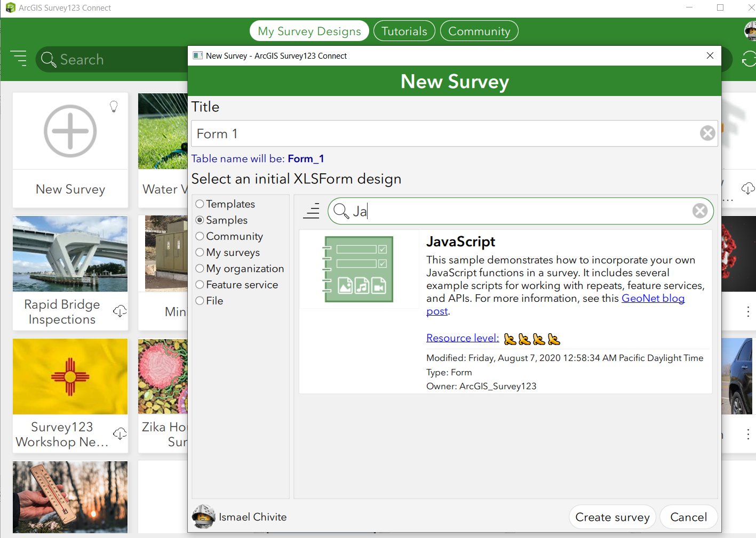This screenshot has height=538, width=756.
Task: Click the Create survey button
Action: point(612,516)
